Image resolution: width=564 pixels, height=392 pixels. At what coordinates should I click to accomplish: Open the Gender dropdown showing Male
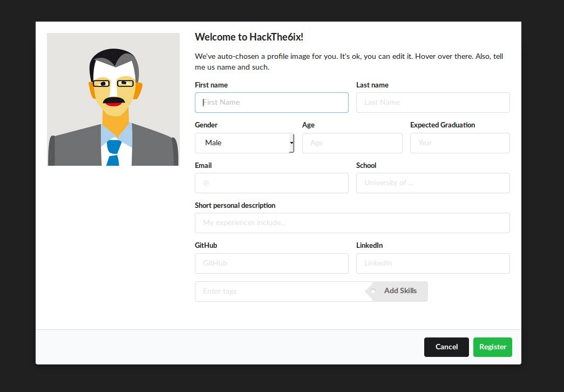(244, 143)
